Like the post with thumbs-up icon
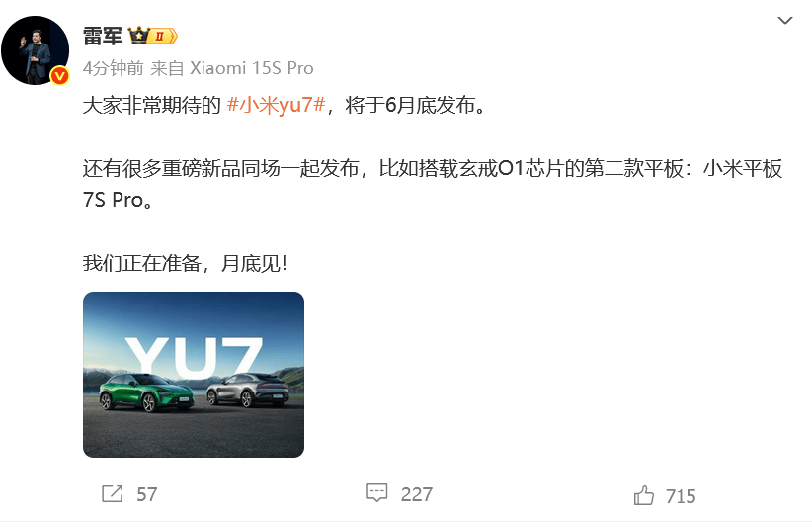 [644, 495]
